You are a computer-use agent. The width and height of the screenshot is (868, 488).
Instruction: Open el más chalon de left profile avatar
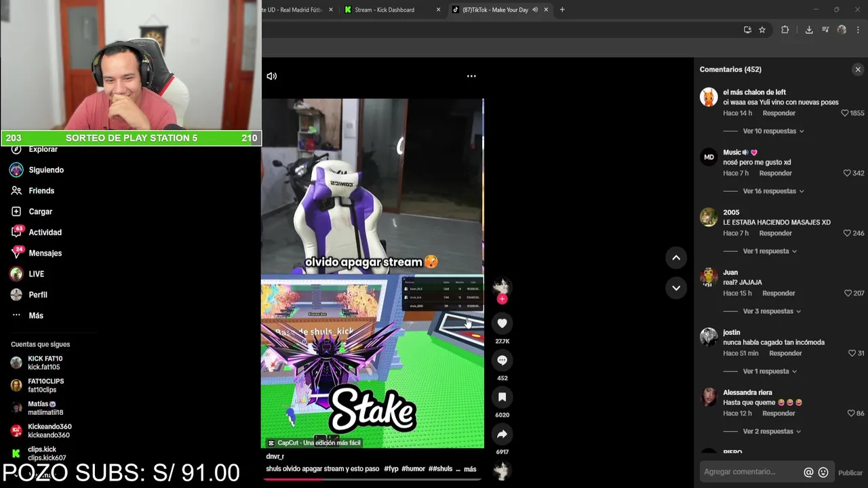click(709, 97)
